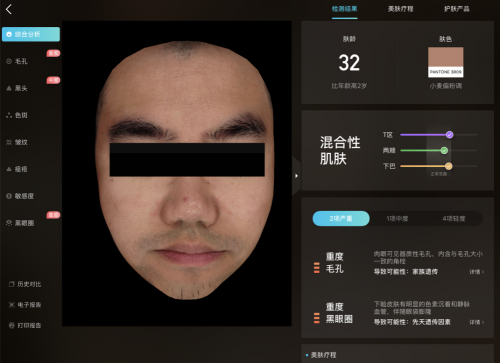
Task: Switch to the 检测结果 tab
Action: coord(344,9)
